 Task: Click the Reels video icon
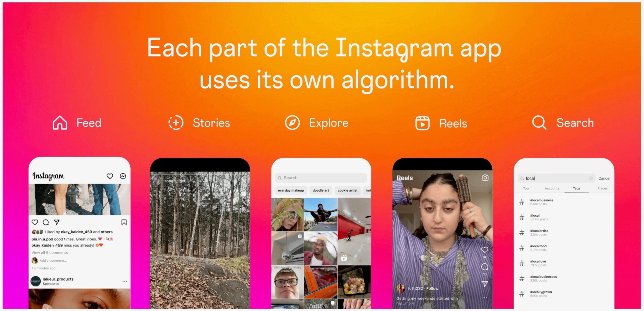423,122
